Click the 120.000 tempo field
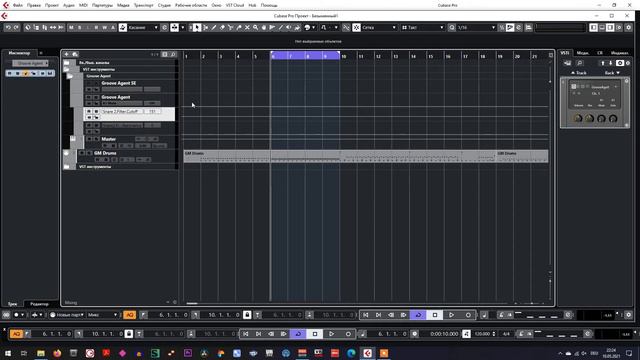This screenshot has height=360, width=640. (482, 334)
